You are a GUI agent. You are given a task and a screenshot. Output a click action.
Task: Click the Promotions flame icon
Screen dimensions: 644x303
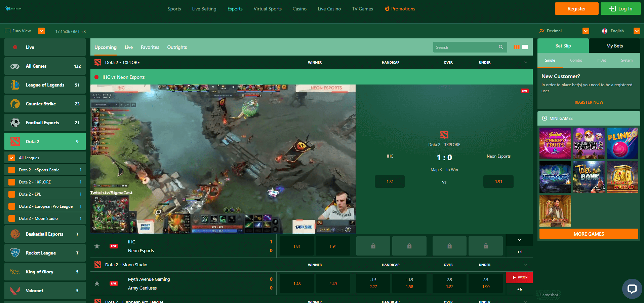click(387, 8)
